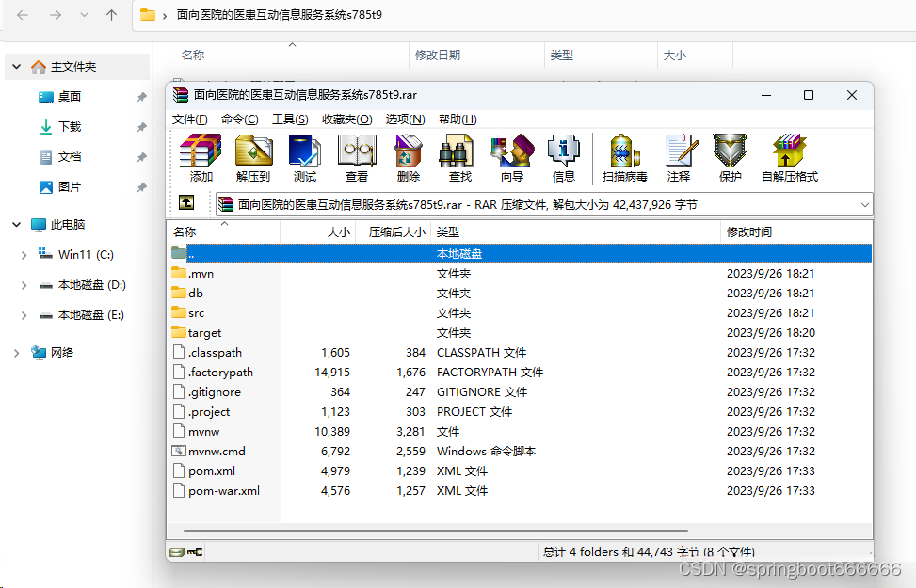
Task: Click the Explorer back arrow
Action: point(23,15)
